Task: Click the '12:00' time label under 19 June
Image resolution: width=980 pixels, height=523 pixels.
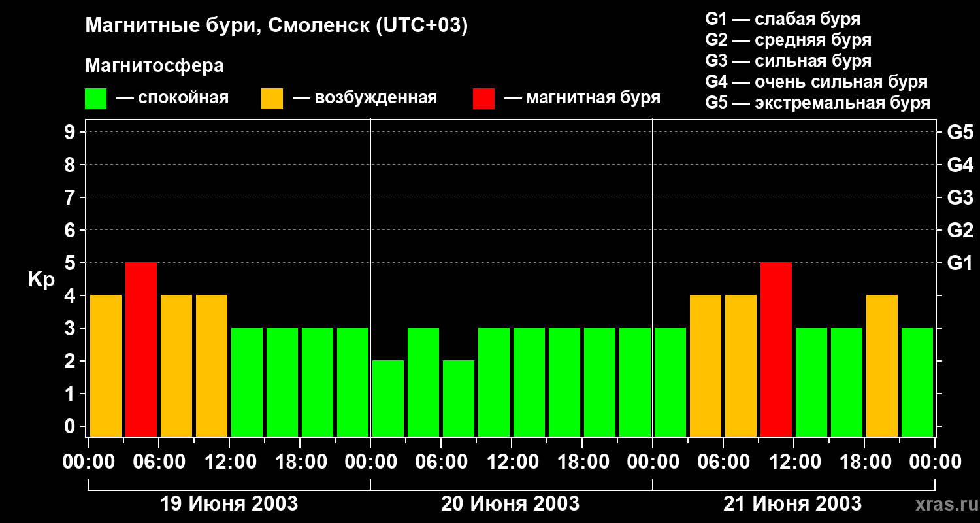Action: point(230,462)
